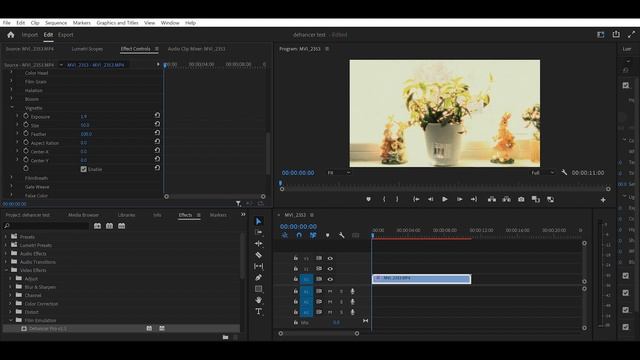This screenshot has height=360, width=640.
Task: Open the Graphics and Titles menu
Action: click(118, 23)
